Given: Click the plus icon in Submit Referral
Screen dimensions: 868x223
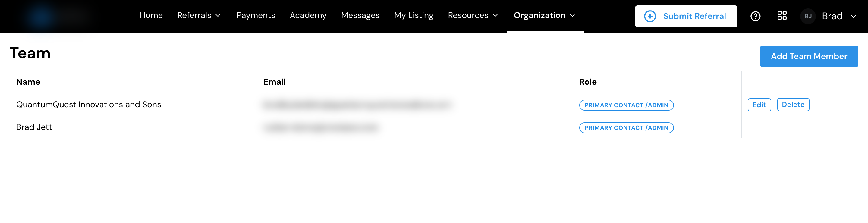Looking at the screenshot, I should point(650,16).
